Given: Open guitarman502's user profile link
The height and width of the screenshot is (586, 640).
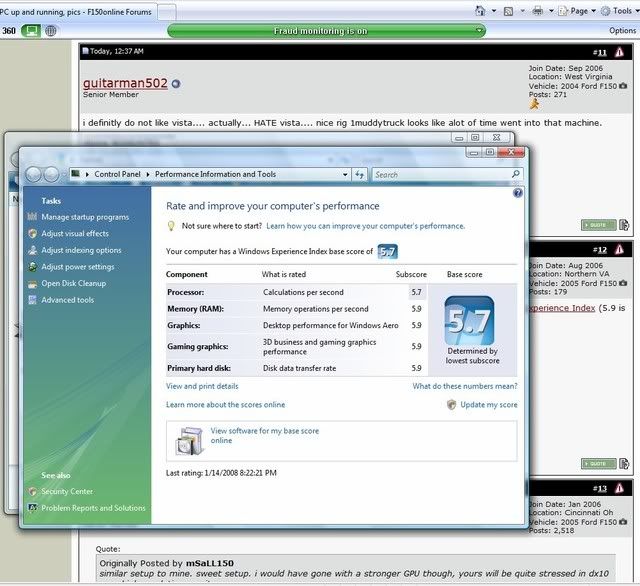Looking at the screenshot, I should [x=125, y=85].
